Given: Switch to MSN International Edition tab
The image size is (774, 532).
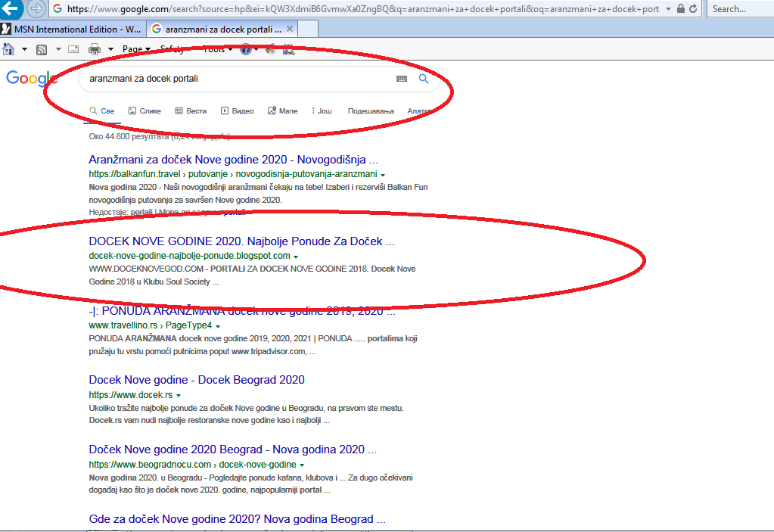Looking at the screenshot, I should (73, 29).
